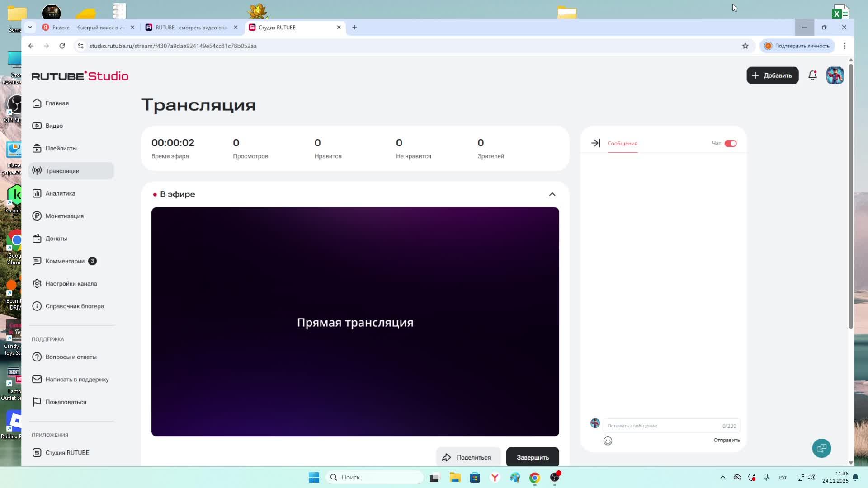Open emoji picker in chat
This screenshot has width=868, height=488.
tap(608, 441)
